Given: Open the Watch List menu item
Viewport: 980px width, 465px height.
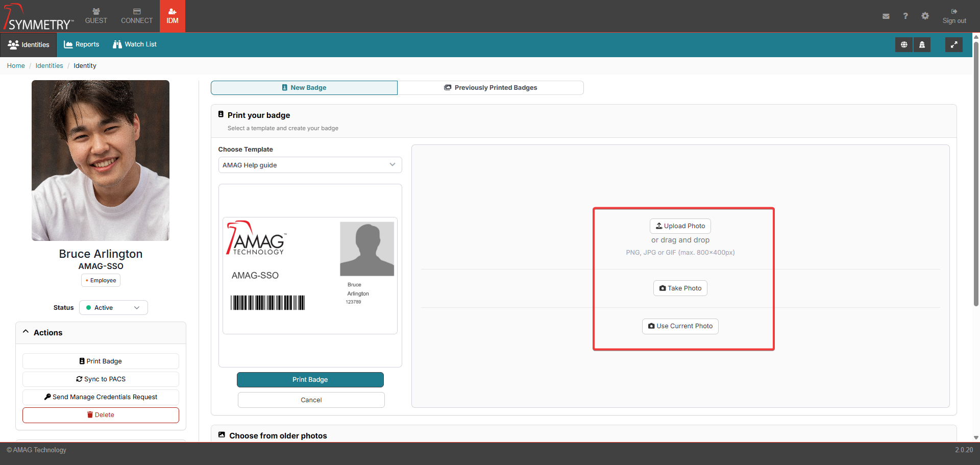Looking at the screenshot, I should click(x=135, y=44).
